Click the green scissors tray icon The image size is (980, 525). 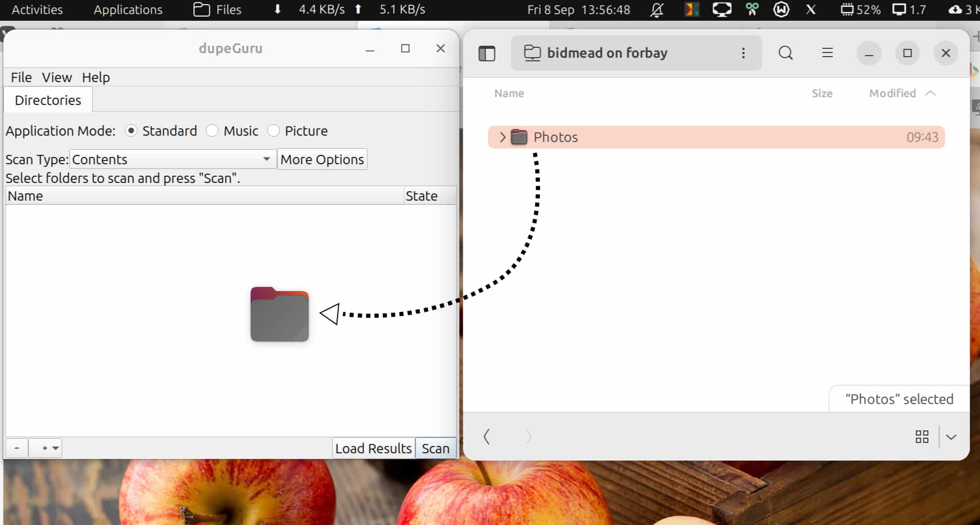[x=752, y=10]
